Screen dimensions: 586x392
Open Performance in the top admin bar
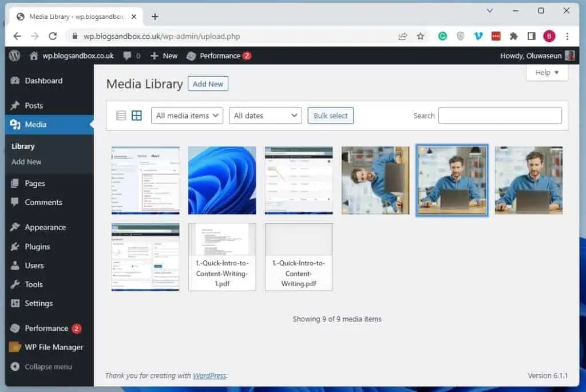[219, 56]
